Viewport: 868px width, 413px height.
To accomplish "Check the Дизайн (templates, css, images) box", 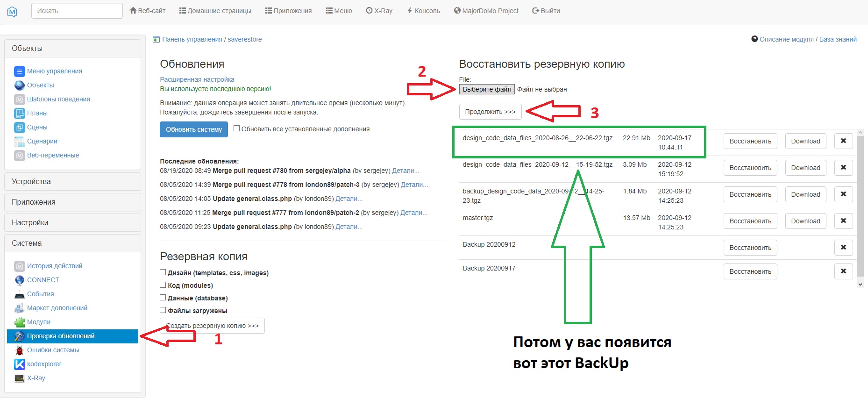I will pos(163,272).
